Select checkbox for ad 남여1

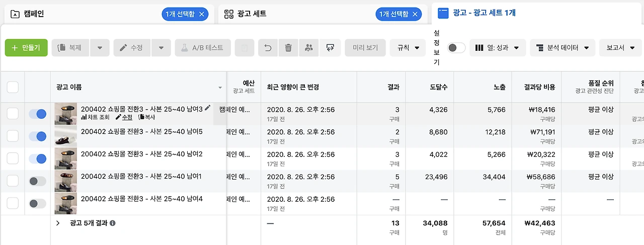pyautogui.click(x=13, y=181)
